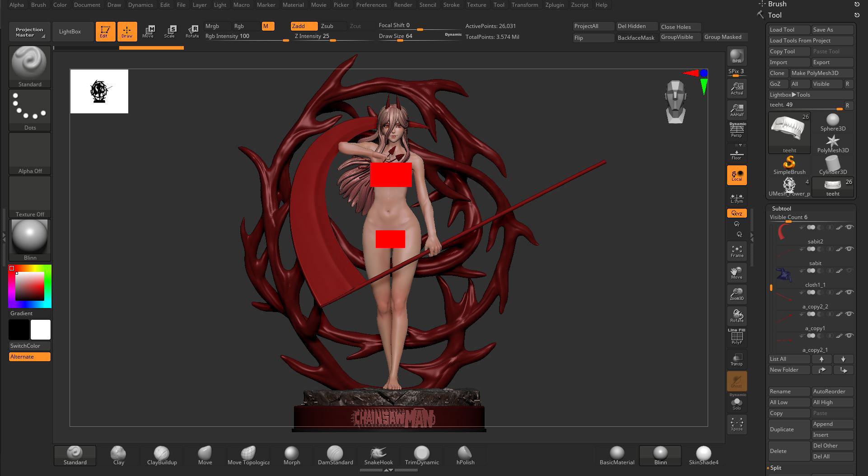Image resolution: width=868 pixels, height=476 pixels.
Task: Move subtool down with arrow
Action: [x=843, y=359]
